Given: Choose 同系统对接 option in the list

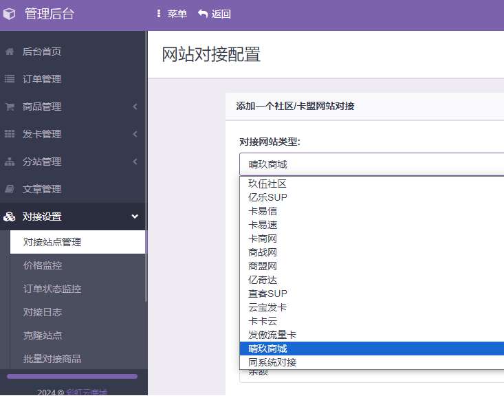Looking at the screenshot, I should point(272,362).
